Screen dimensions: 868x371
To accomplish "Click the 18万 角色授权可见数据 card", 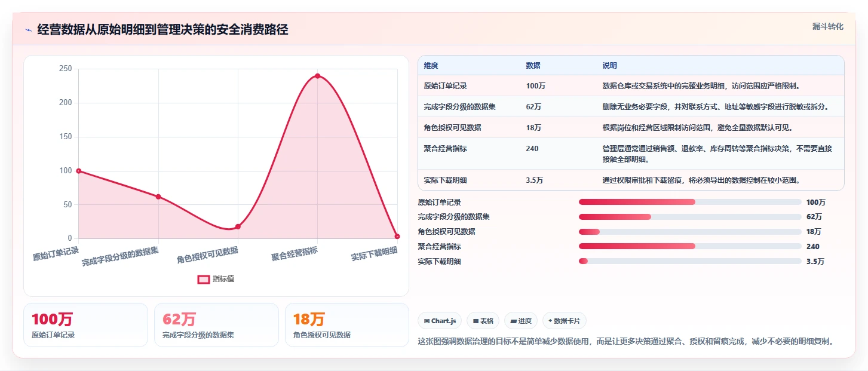I will pos(347,325).
